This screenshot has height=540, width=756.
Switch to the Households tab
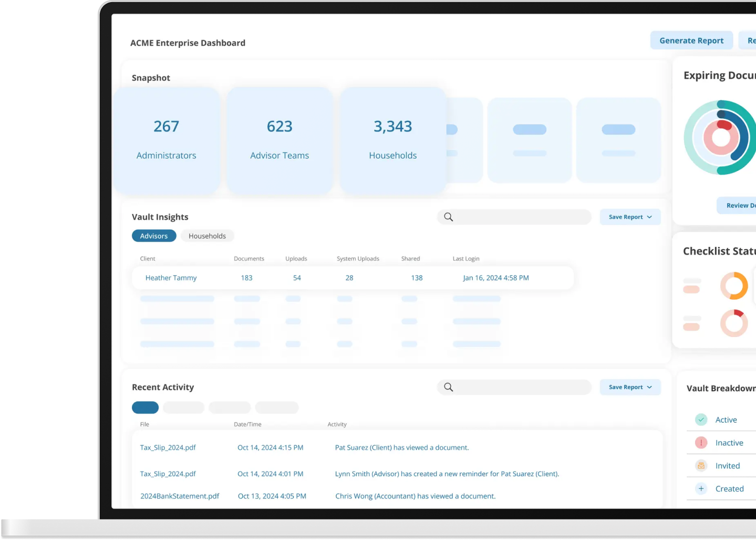pos(207,236)
